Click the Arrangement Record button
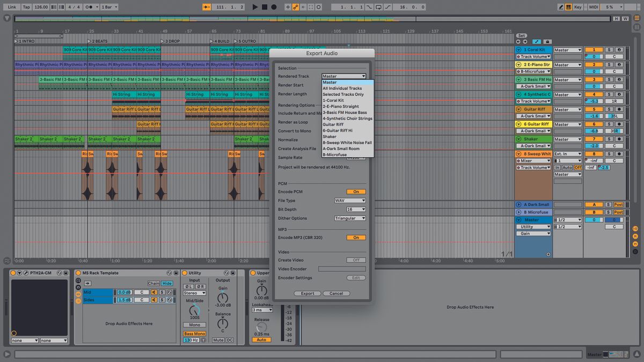The image size is (644, 362). click(x=274, y=7)
